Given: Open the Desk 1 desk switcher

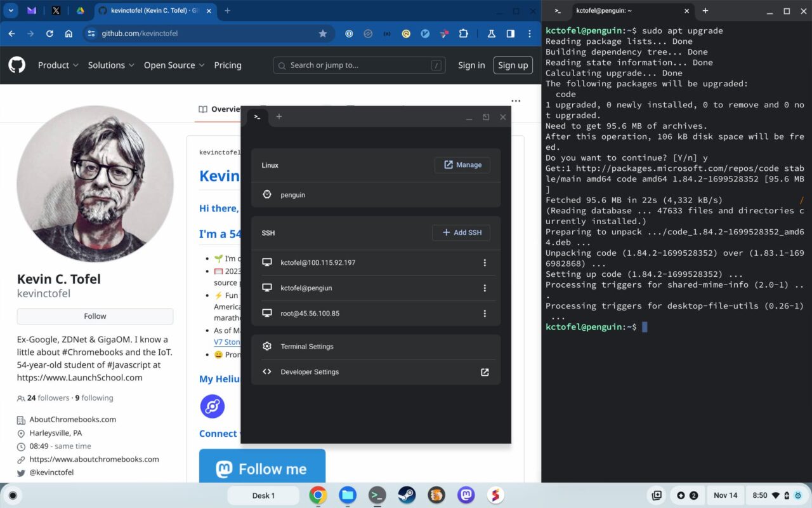Looking at the screenshot, I should [263, 495].
